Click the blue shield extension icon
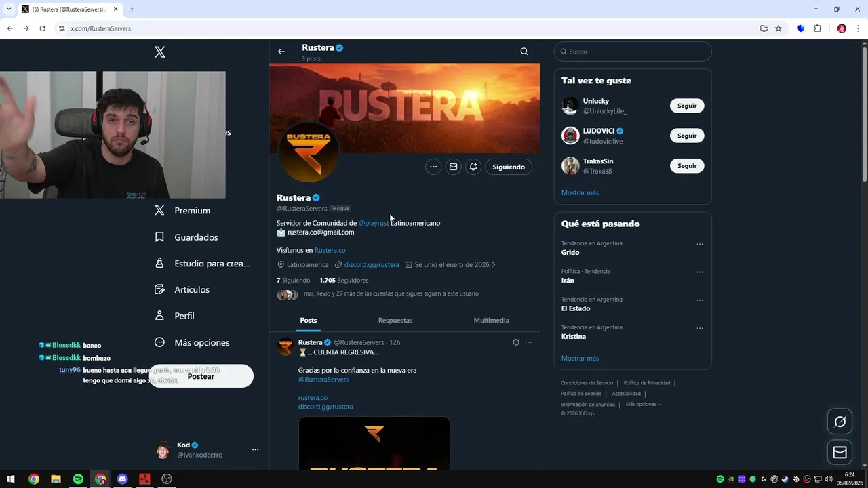Image resolution: width=868 pixels, height=488 pixels. tap(800, 28)
